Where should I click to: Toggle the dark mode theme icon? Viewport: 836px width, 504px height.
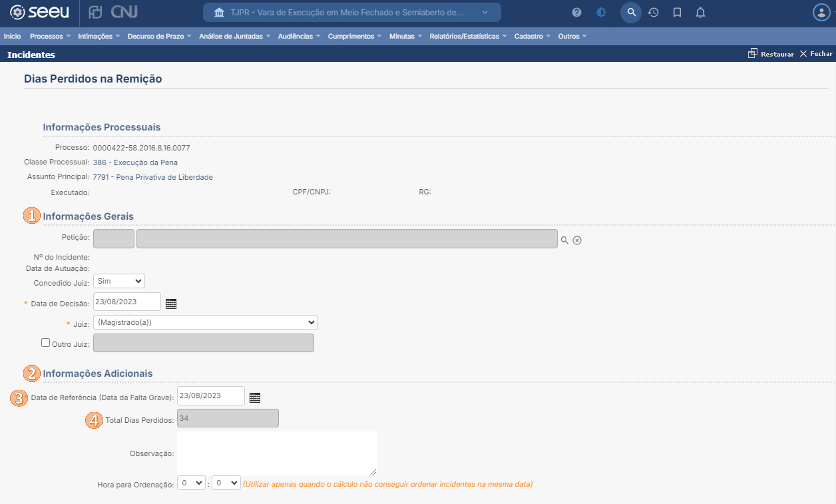click(601, 13)
